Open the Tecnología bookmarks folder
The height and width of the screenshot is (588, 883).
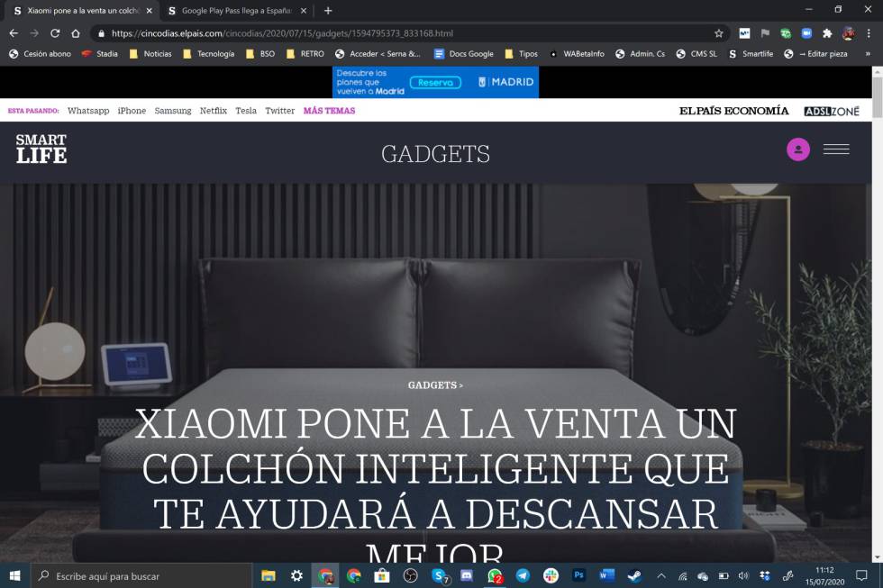tap(208, 54)
